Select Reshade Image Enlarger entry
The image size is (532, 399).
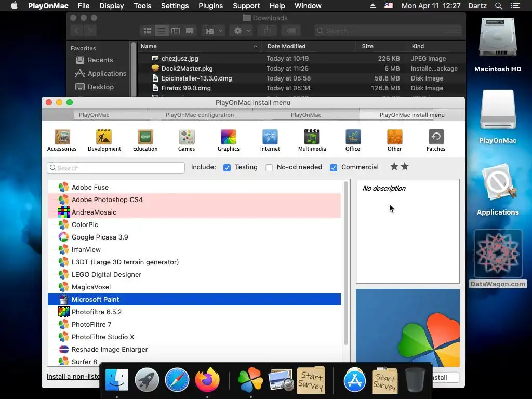[194, 349]
